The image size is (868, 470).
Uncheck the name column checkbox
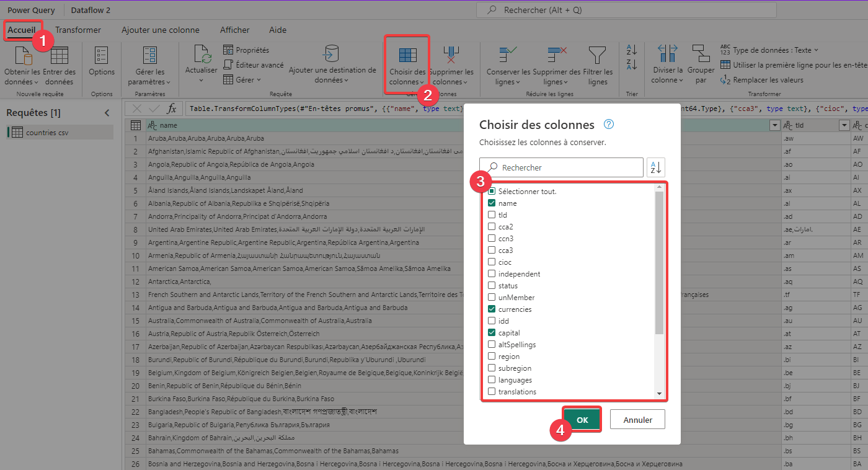[x=492, y=203]
